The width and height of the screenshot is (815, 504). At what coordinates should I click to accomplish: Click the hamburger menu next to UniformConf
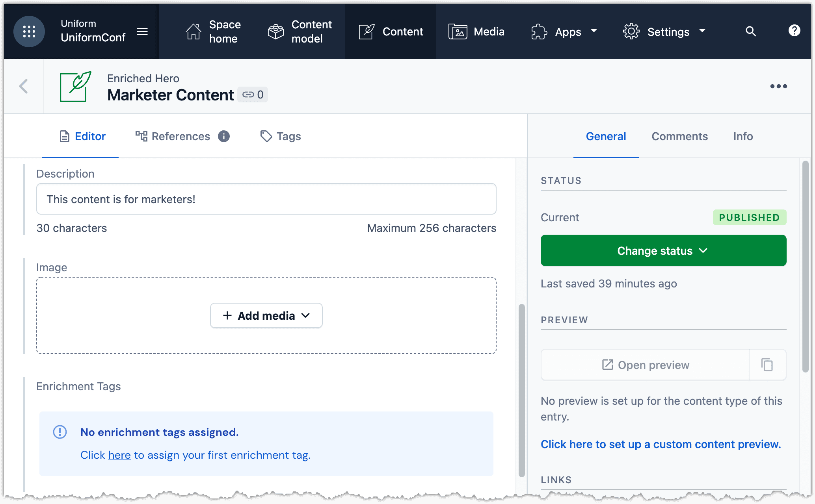click(142, 31)
